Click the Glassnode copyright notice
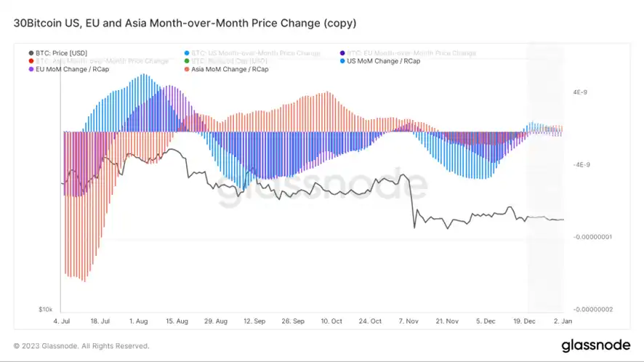Viewport: 644px width, 362px height. (81, 346)
